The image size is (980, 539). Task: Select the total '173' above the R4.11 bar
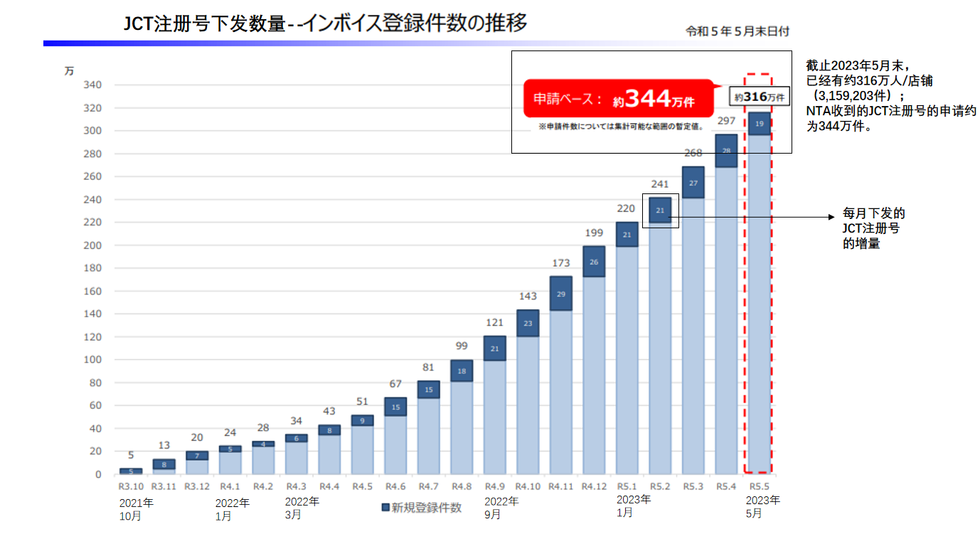[x=561, y=263]
